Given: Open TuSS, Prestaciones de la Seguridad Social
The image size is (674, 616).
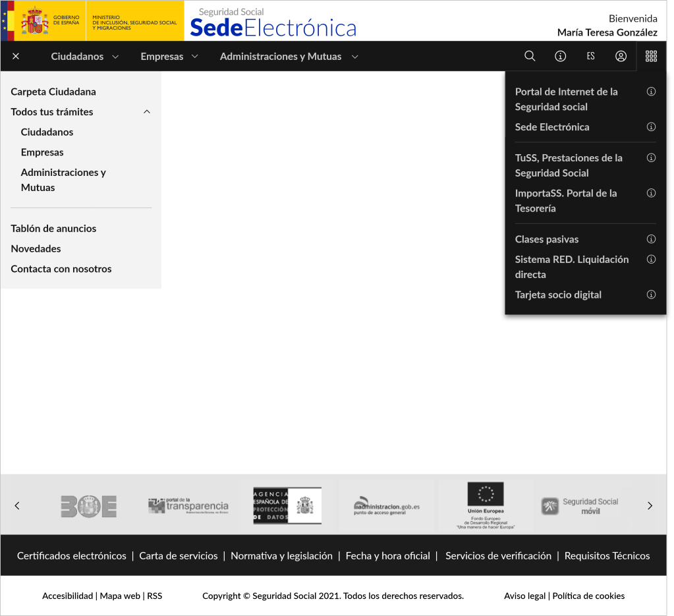Looking at the screenshot, I should [x=569, y=165].
